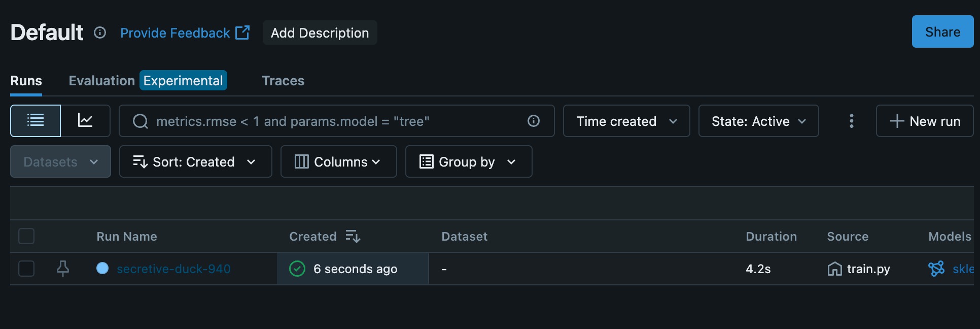Open the Time created dropdown
The image size is (980, 329).
(x=626, y=121)
